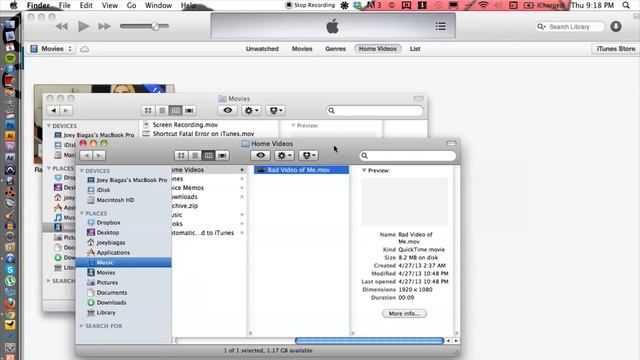Switch to the iTunes Movies tab
This screenshot has width=640, height=360.
click(x=302, y=49)
